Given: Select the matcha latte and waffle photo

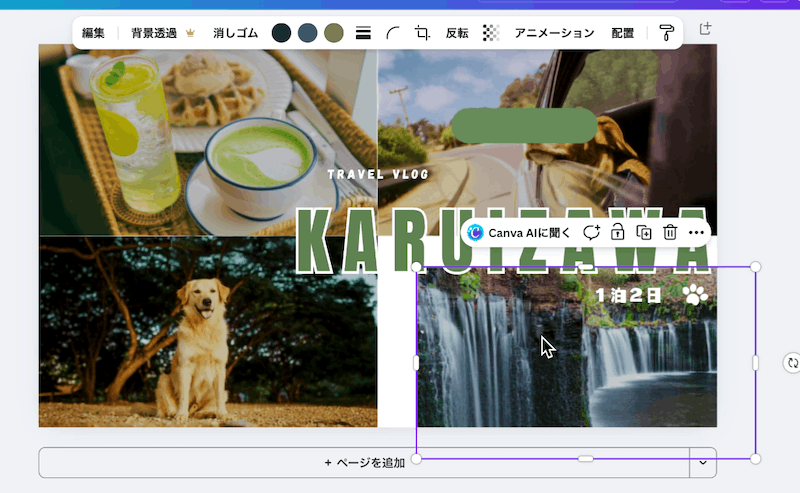Looking at the screenshot, I should [208, 139].
